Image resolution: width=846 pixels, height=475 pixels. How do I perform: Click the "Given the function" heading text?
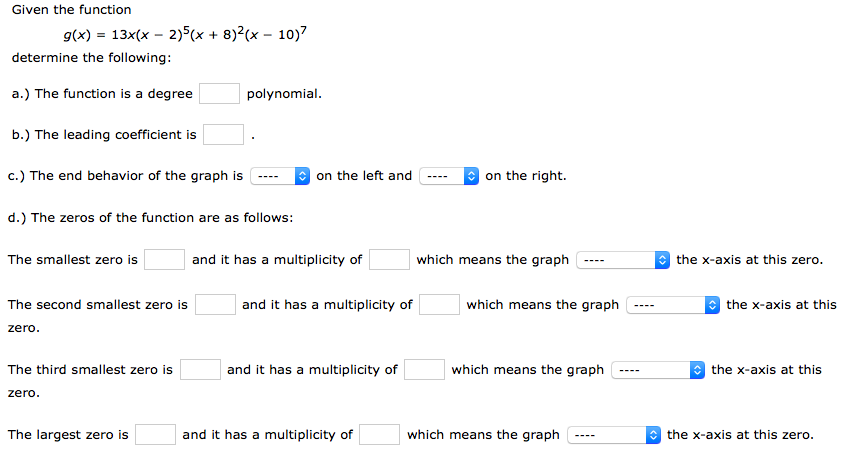72,10
